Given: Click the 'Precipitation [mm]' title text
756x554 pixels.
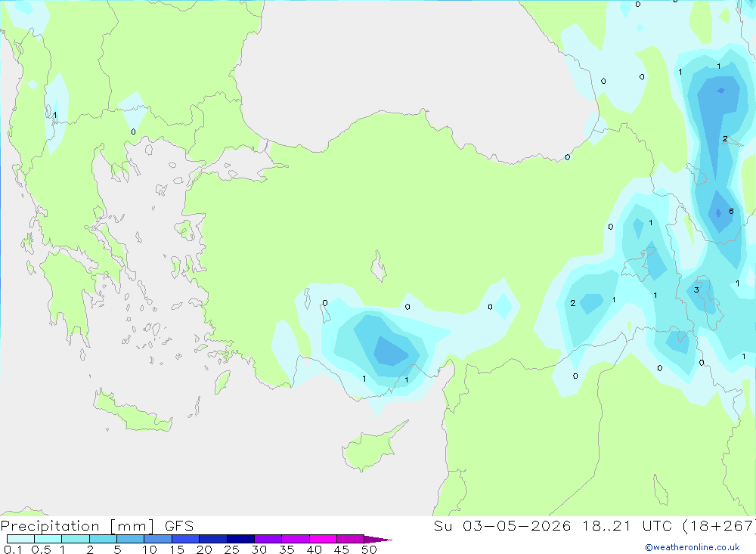Looking at the screenshot, I should point(78,526).
